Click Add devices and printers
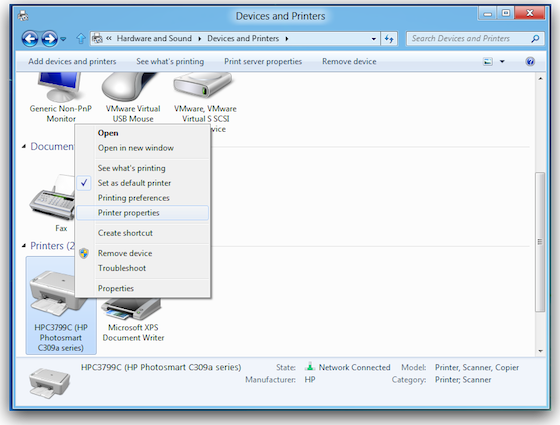 click(72, 61)
